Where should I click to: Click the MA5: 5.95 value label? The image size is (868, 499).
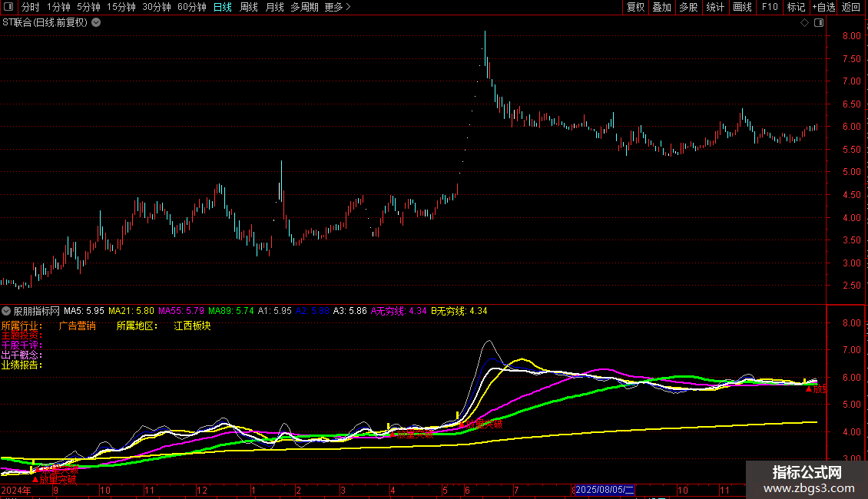point(84,311)
